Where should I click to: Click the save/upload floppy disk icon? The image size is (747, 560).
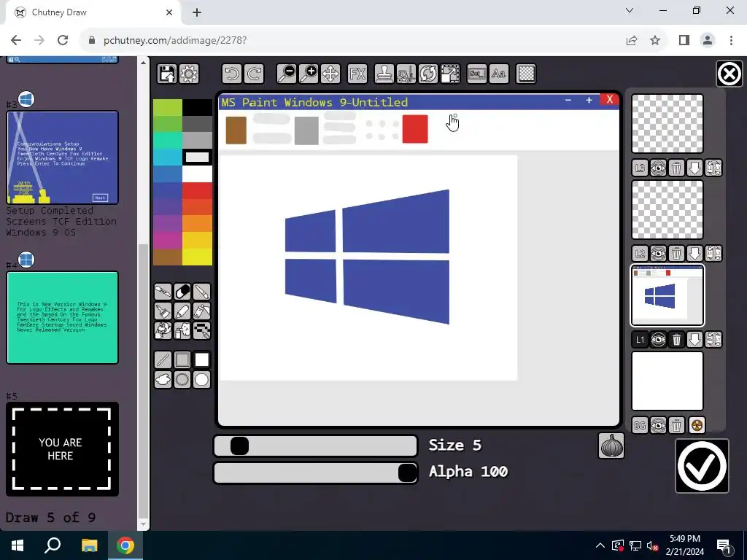tap(167, 74)
